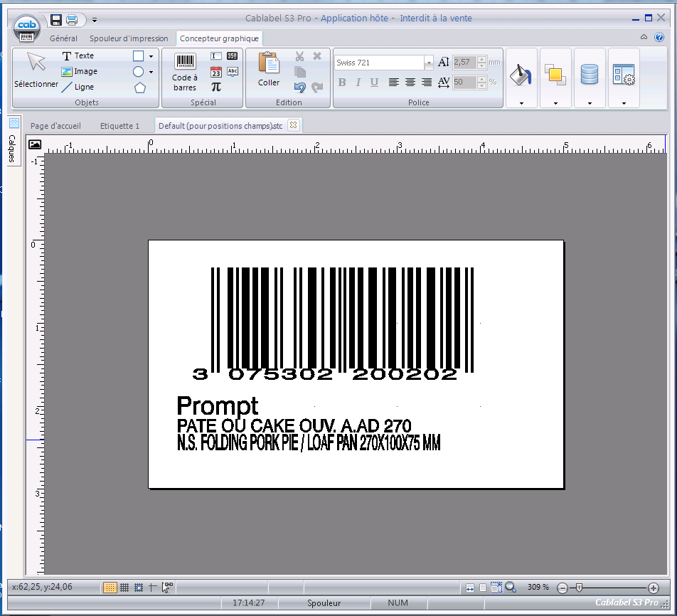The image size is (677, 616).
Task: Align text right
Action: coord(427,82)
